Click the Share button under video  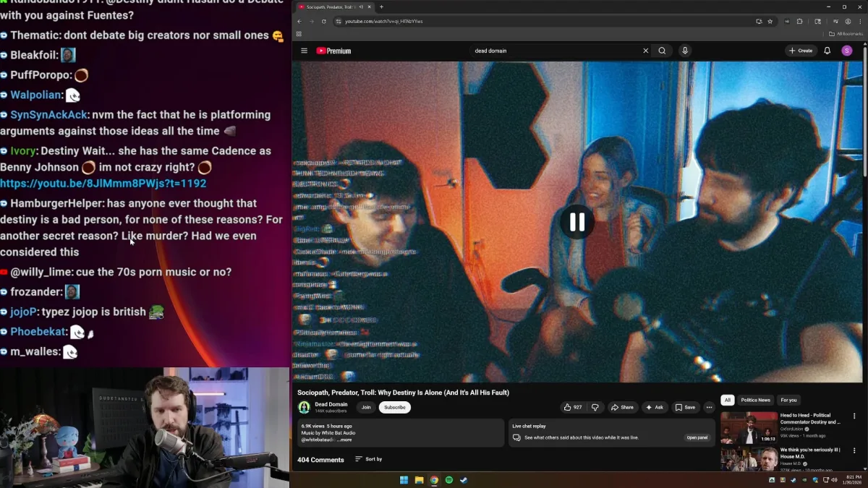622,407
